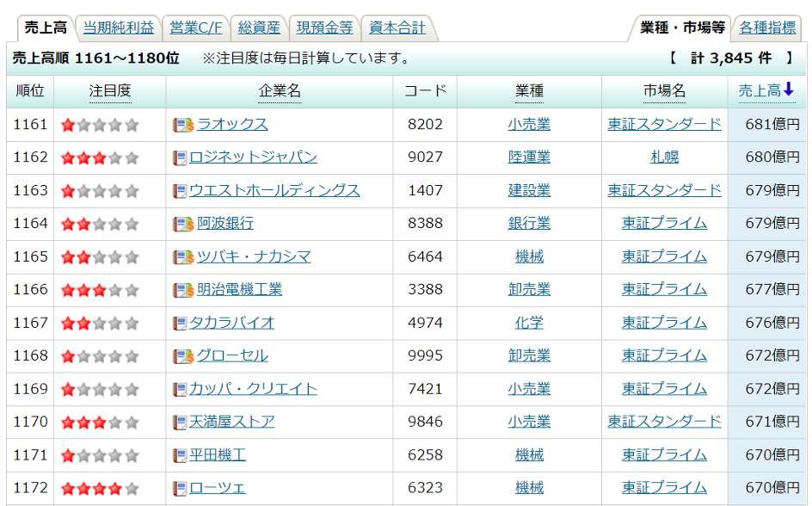The height and width of the screenshot is (506, 812).
Task: Click the 企業名 column header
Action: pos(280,91)
